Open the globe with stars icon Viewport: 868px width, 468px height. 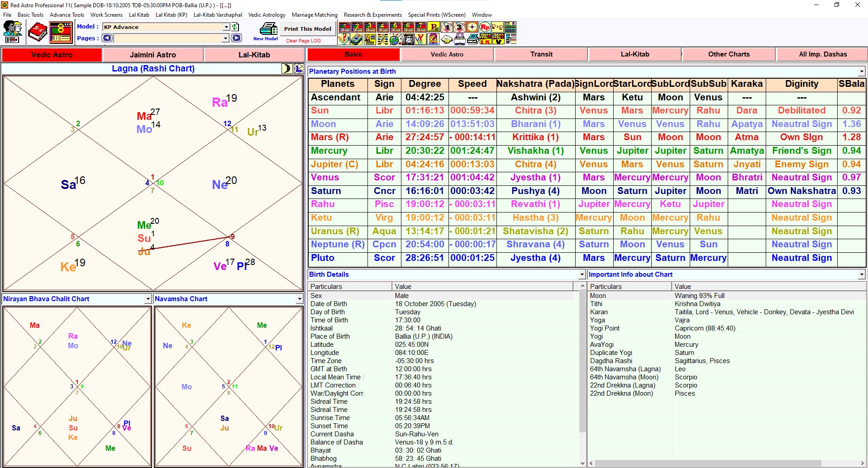396,39
